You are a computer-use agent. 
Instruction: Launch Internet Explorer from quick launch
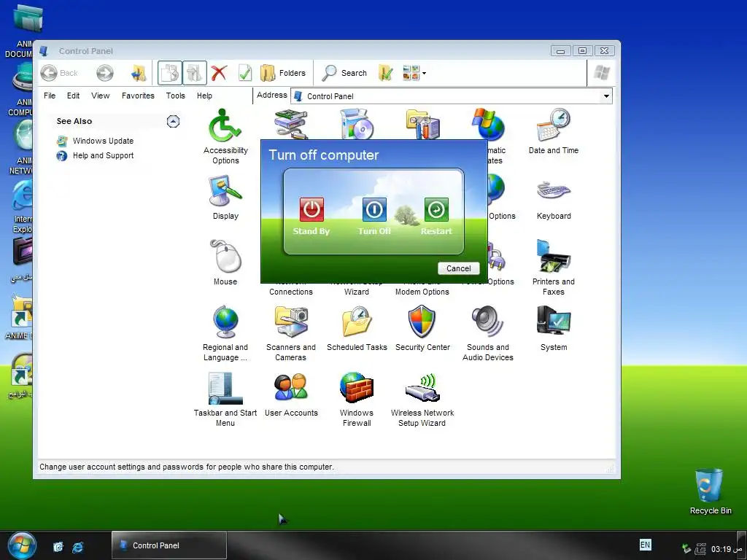77,547
